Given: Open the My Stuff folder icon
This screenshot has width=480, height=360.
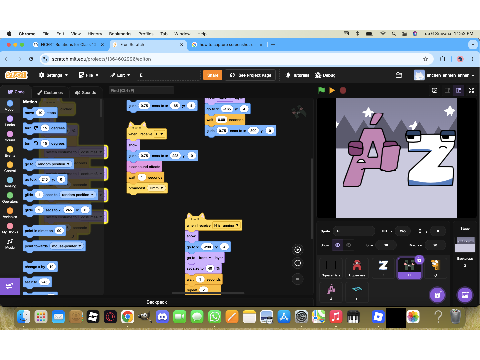Looking at the screenshot, I should (x=399, y=75).
